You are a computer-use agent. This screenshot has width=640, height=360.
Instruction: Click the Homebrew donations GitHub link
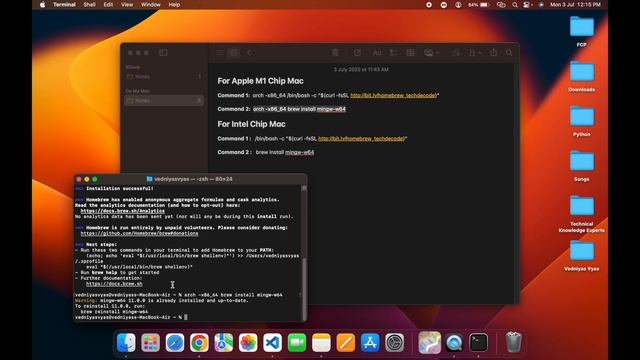[139, 233]
